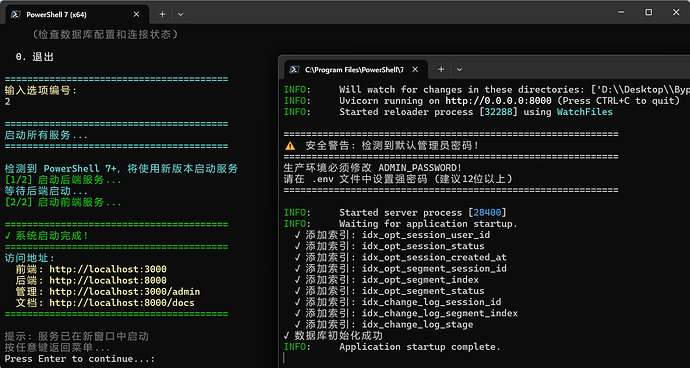Open a new tab in the back PowerShell window
The width and height of the screenshot is (690, 368).
point(162,14)
